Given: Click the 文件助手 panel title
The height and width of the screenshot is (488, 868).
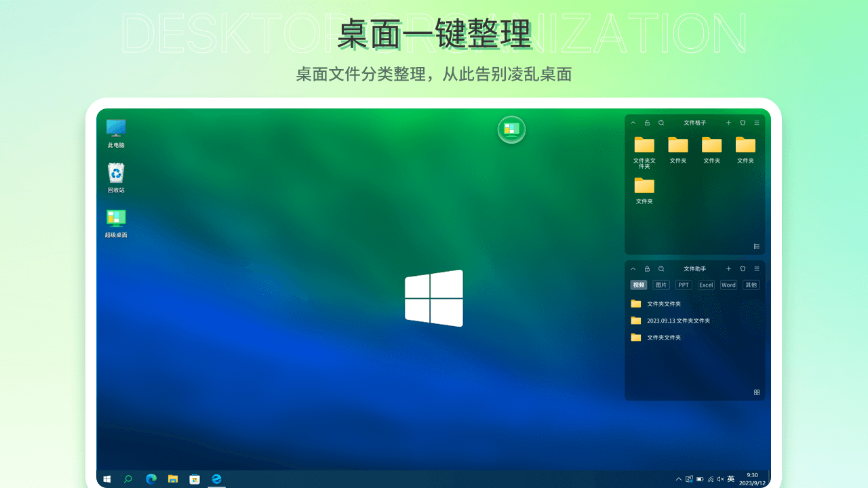Looking at the screenshot, I should (695, 268).
